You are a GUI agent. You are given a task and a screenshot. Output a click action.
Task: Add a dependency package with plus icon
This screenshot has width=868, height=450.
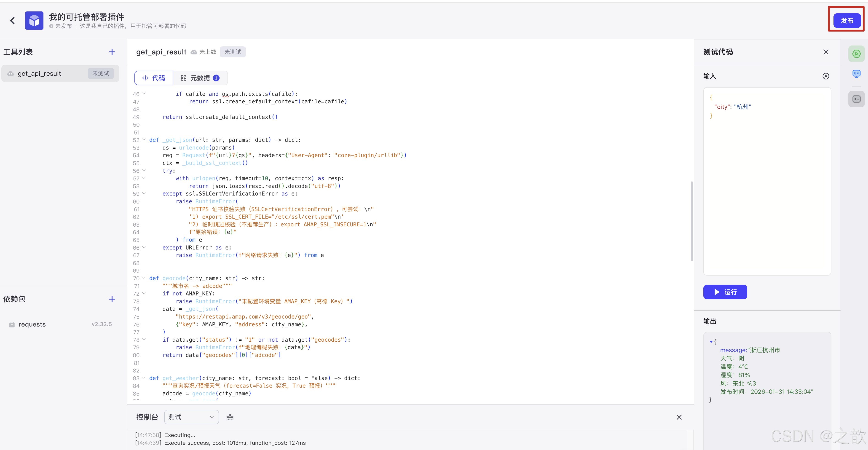pyautogui.click(x=112, y=299)
